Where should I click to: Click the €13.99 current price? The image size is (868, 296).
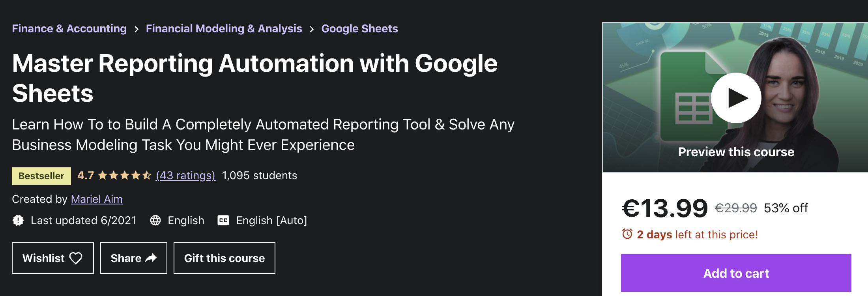pyautogui.click(x=665, y=208)
